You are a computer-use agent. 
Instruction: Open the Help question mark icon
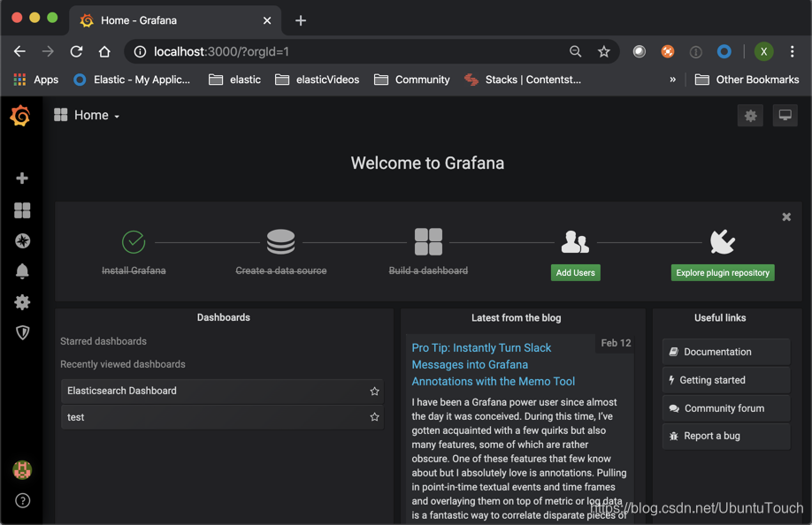[22, 500]
